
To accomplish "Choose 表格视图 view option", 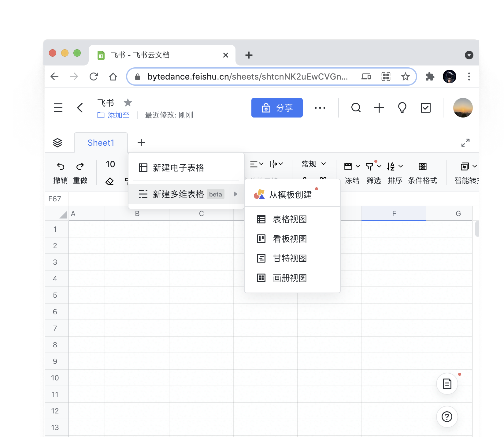I will [292, 219].
